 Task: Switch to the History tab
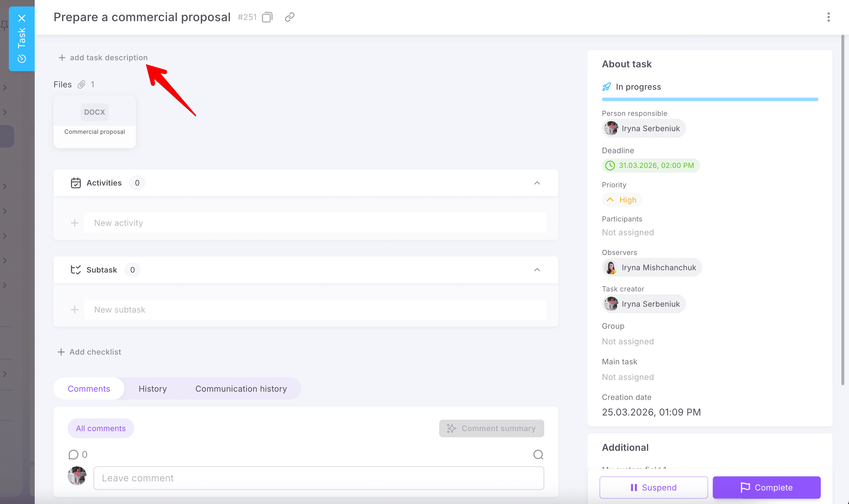point(153,388)
